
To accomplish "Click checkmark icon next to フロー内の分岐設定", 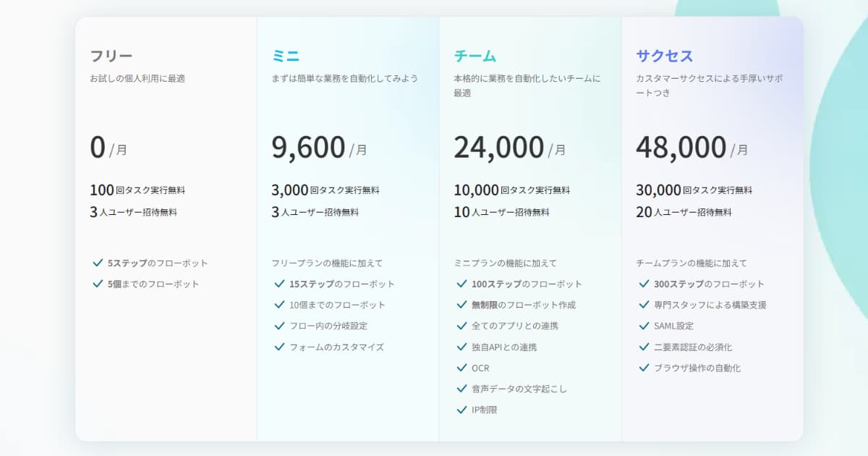I will 279,326.
